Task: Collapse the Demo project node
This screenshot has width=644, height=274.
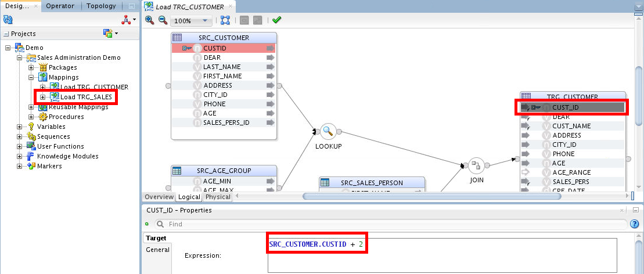Action: [x=8, y=48]
